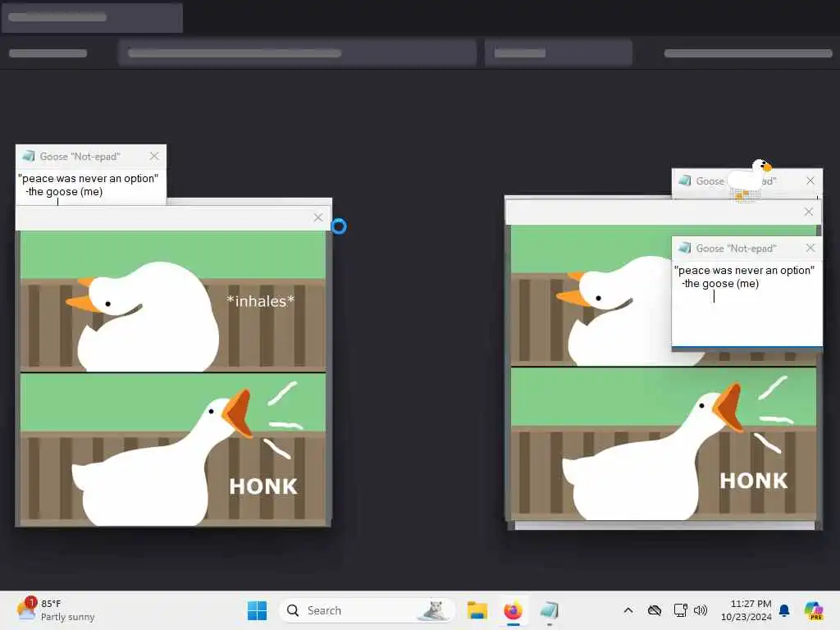Open the volume control tray icon
Image resolution: width=840 pixels, height=630 pixels.
point(701,610)
